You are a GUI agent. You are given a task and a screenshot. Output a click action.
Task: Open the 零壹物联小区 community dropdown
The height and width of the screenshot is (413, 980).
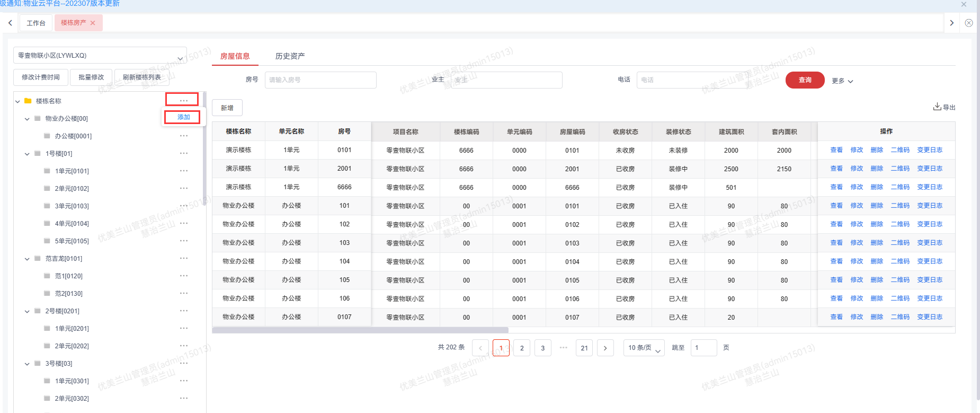pos(100,55)
